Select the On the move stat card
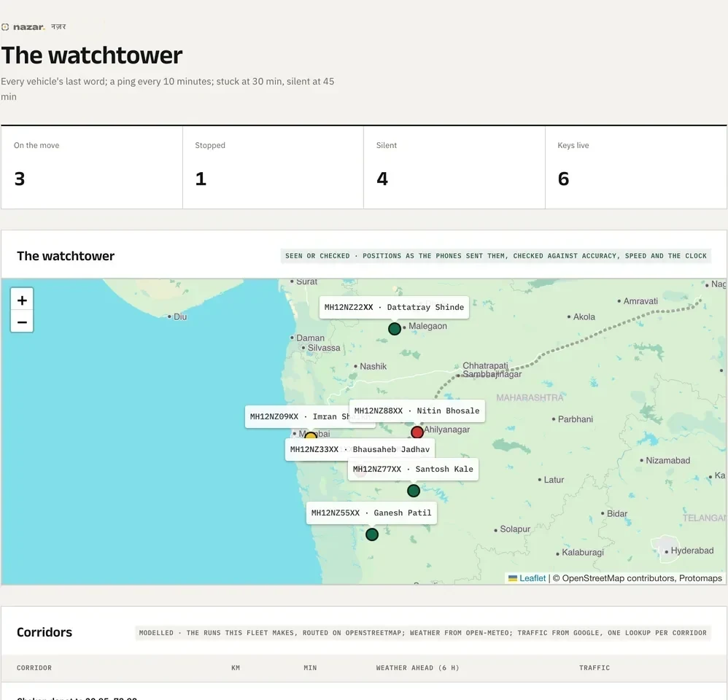This screenshot has height=700, width=728. pos(92,168)
